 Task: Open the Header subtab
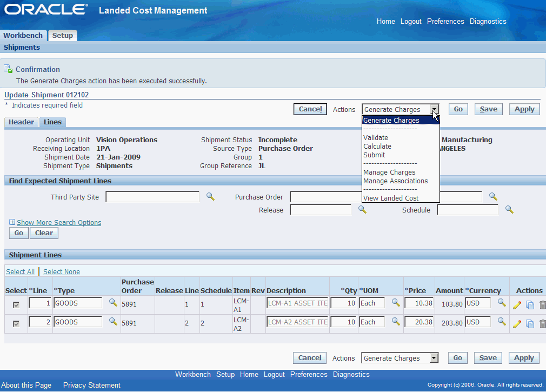(x=21, y=122)
